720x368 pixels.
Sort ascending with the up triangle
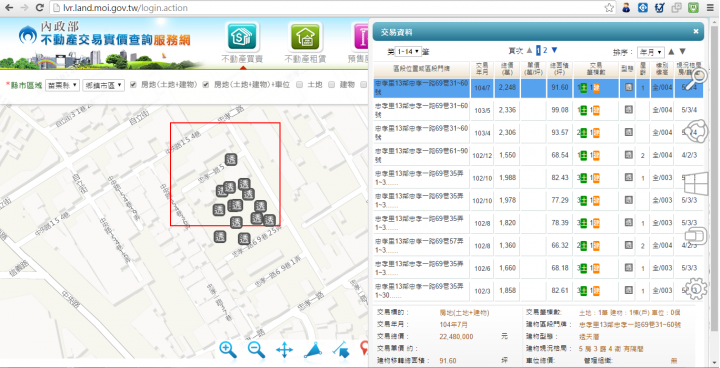pyautogui.click(x=671, y=51)
